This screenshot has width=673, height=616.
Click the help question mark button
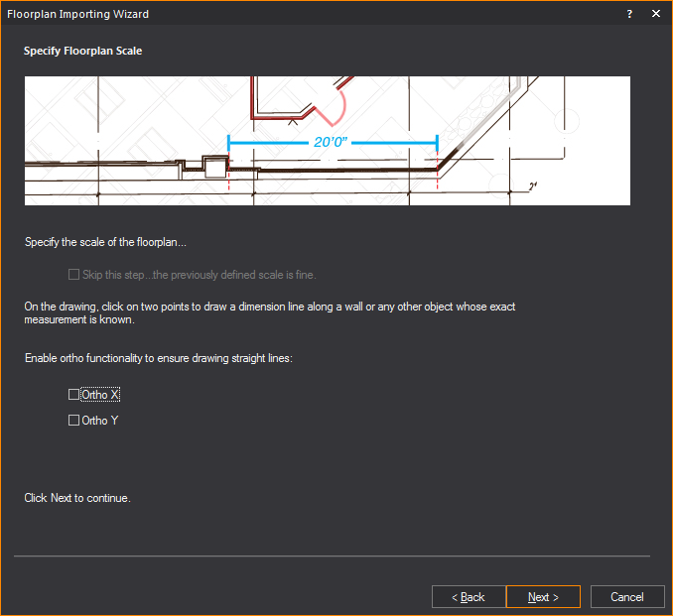pos(629,14)
